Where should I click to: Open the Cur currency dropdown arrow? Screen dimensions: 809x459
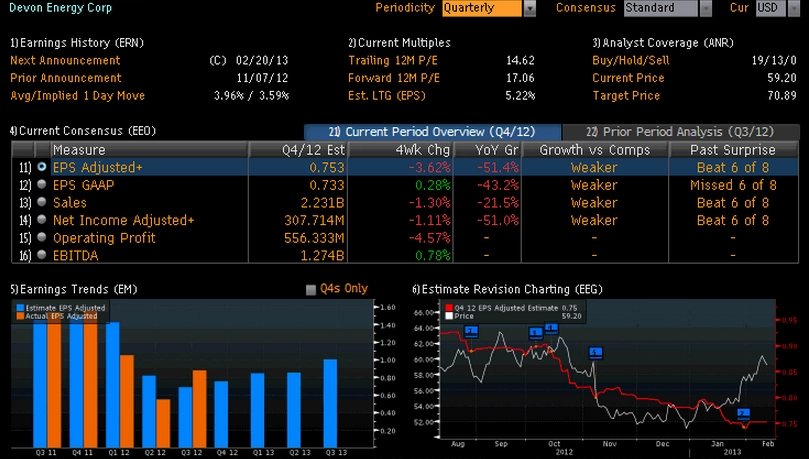[794, 8]
